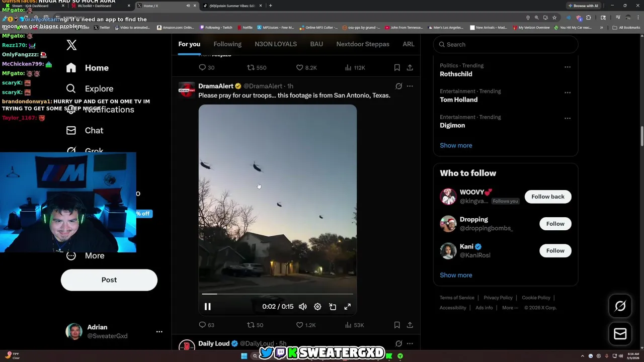Open options for the Rothschild trend

pyautogui.click(x=568, y=67)
